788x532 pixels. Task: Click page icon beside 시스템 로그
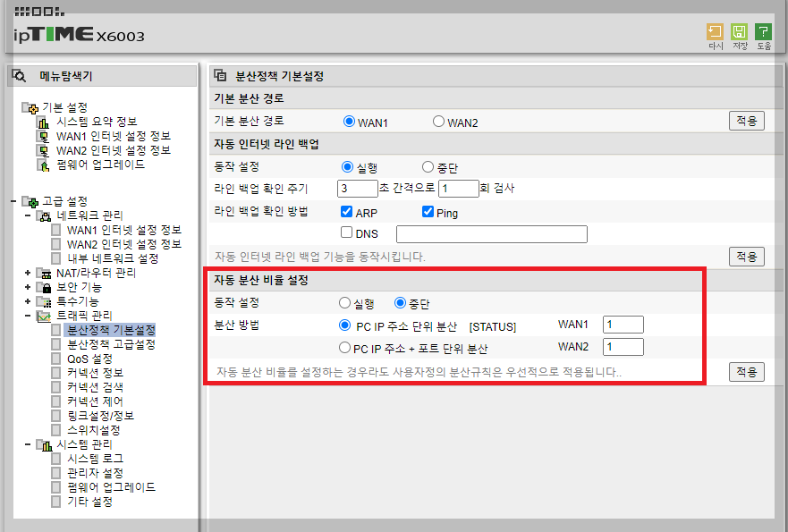56,459
